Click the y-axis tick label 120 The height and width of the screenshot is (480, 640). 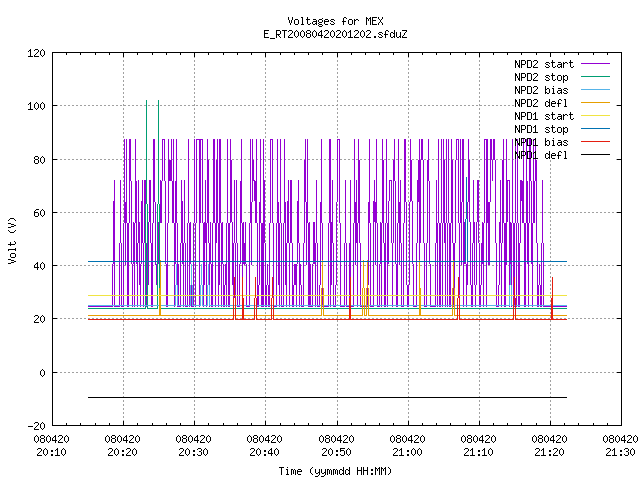(x=36, y=53)
